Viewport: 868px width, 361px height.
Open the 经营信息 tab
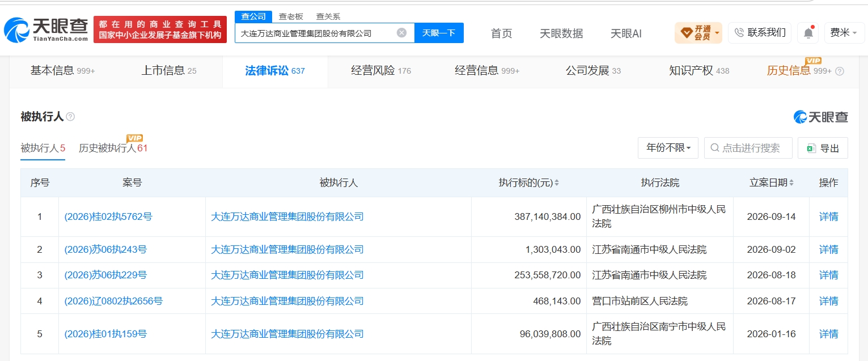pyautogui.click(x=487, y=71)
